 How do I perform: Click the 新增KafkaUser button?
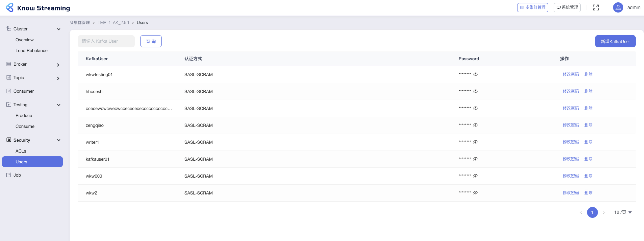(x=615, y=41)
